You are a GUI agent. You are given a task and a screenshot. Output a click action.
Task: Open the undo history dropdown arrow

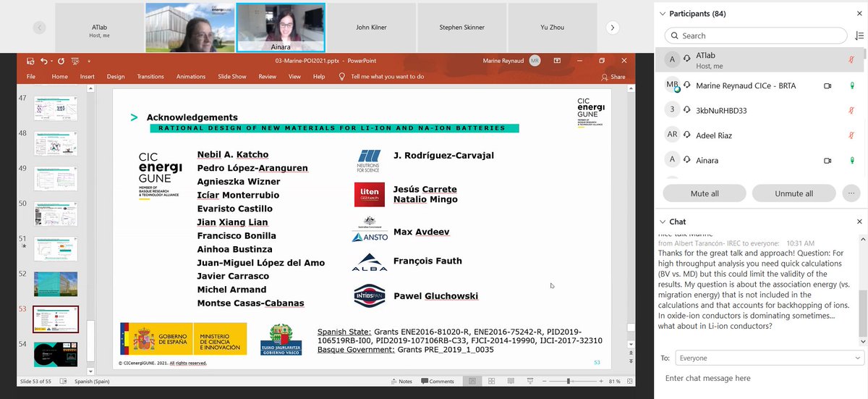(52, 62)
